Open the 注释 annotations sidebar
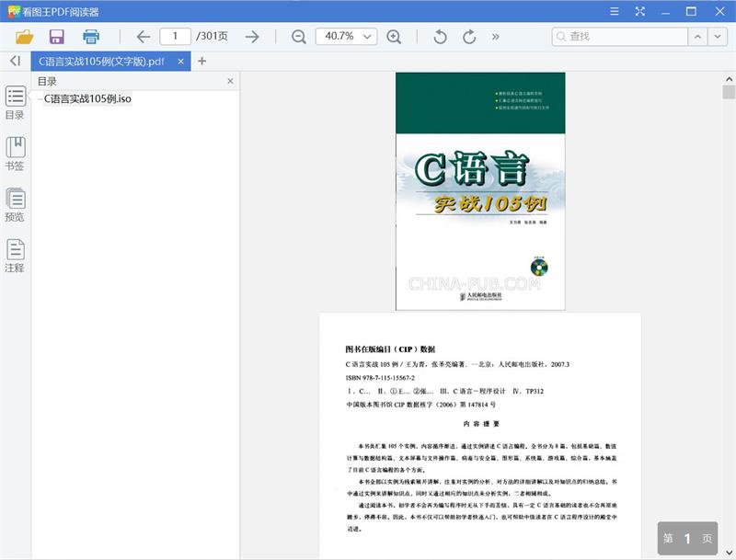The height and width of the screenshot is (560, 736). pyautogui.click(x=15, y=256)
